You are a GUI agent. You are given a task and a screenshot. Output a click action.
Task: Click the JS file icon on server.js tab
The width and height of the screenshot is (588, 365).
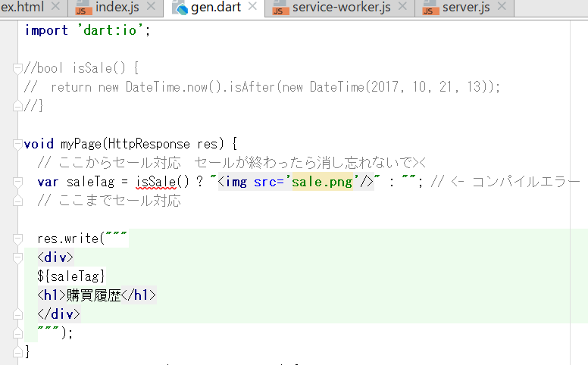click(431, 8)
